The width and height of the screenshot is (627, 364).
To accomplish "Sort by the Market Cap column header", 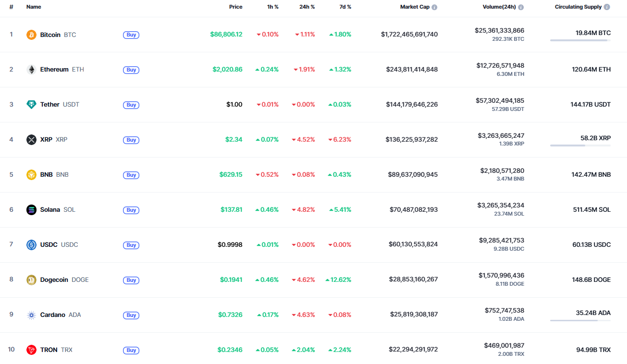I will (415, 7).
